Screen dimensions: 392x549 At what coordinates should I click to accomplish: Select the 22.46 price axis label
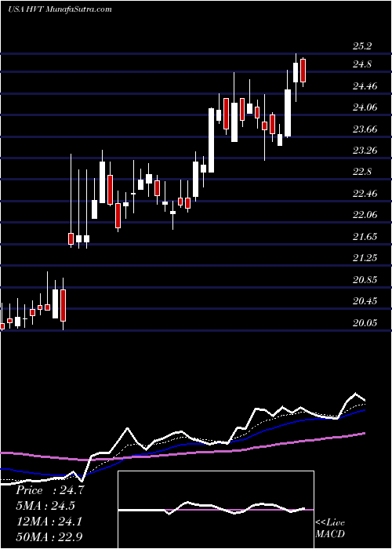point(365,194)
